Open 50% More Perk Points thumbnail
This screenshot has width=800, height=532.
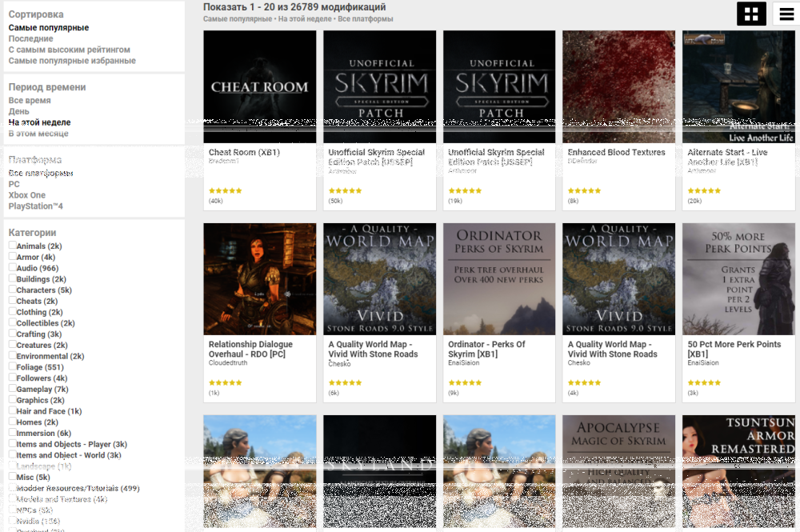pos(738,279)
